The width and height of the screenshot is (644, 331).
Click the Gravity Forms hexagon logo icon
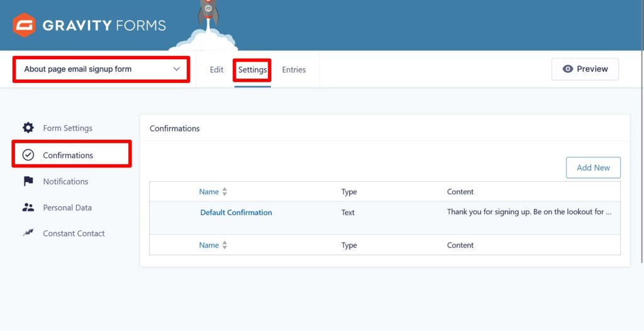point(25,25)
